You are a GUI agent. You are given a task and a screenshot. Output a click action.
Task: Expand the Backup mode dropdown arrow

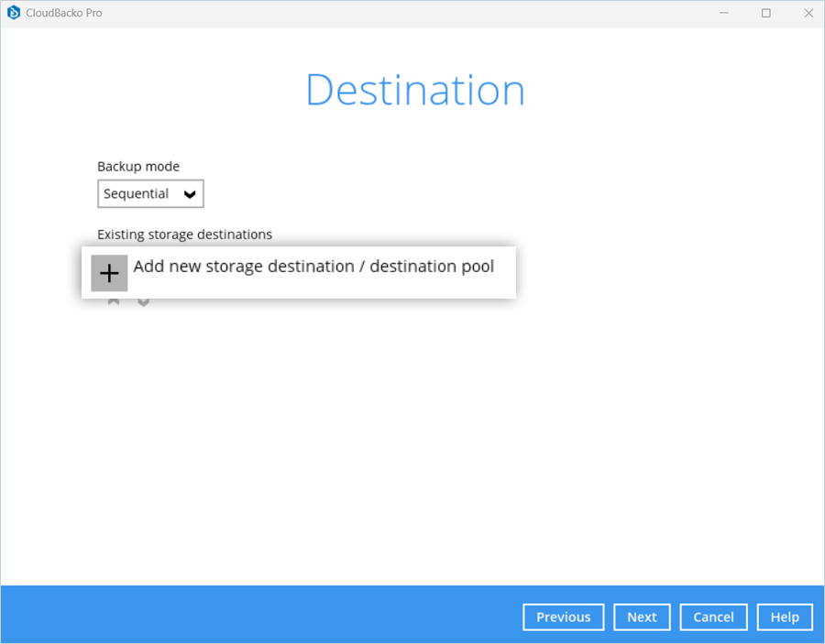[x=190, y=194]
